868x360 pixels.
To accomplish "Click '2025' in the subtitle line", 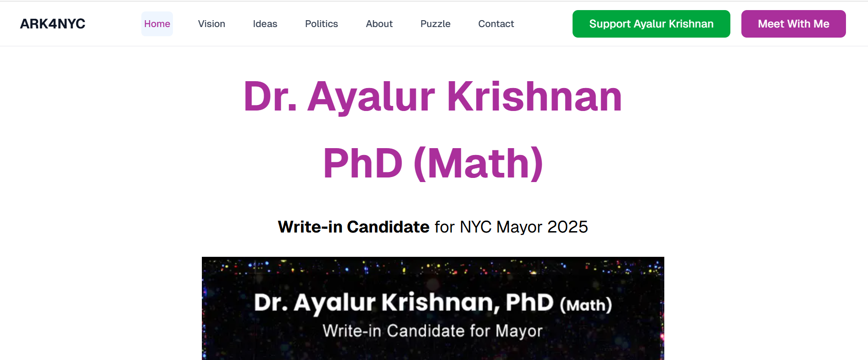I will point(568,227).
